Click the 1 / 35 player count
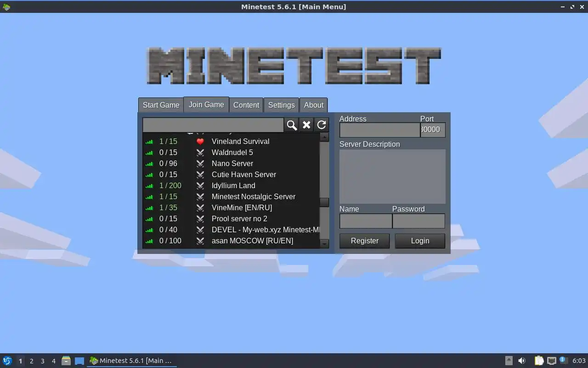 168,207
